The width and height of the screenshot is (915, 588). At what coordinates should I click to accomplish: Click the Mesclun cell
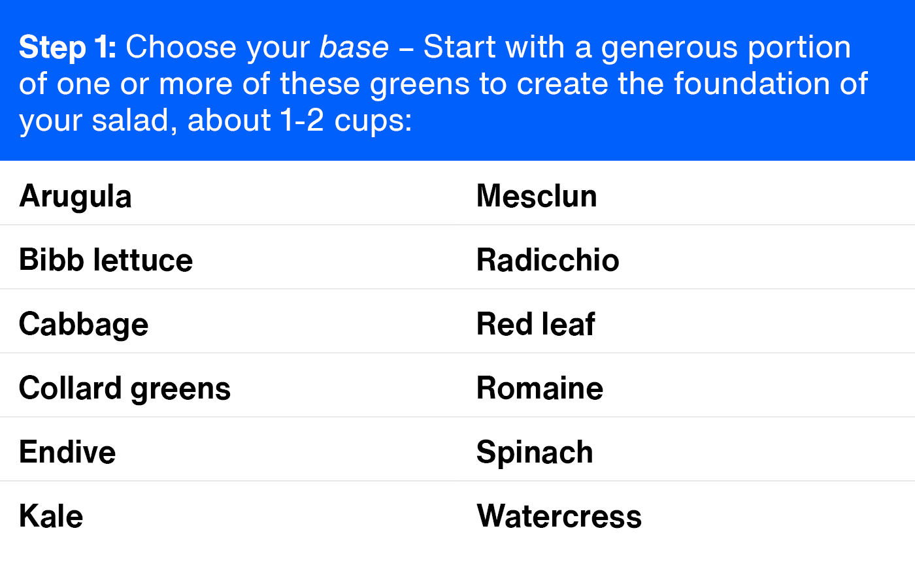coord(537,196)
